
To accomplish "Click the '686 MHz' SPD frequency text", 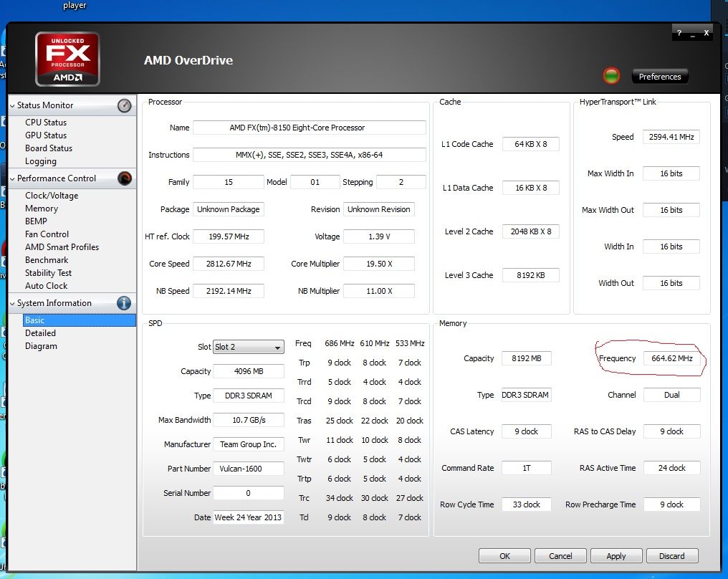I will [x=340, y=343].
